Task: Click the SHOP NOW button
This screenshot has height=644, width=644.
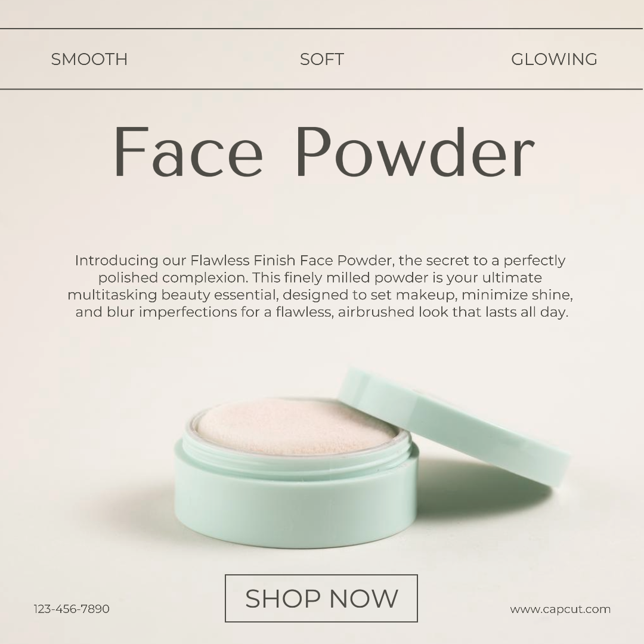Action: pyautogui.click(x=321, y=598)
